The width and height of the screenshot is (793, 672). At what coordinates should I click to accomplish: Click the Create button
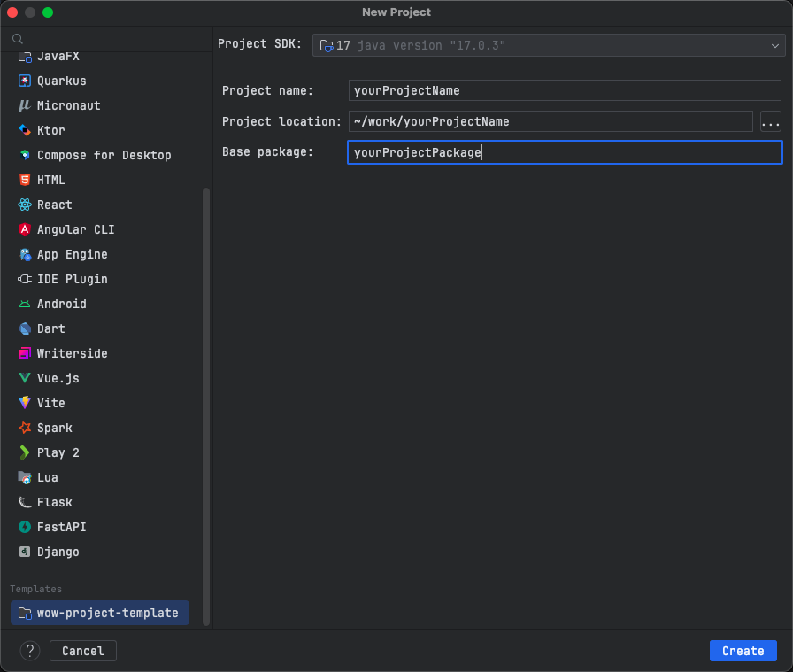coord(743,651)
